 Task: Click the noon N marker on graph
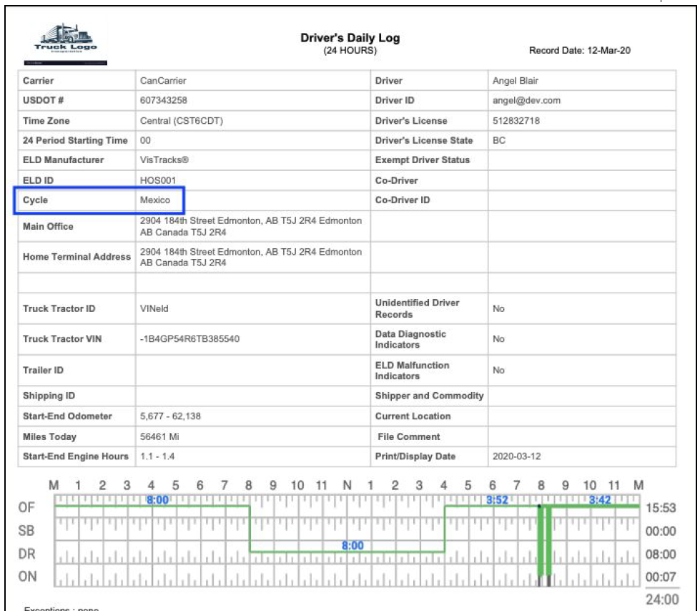(347, 487)
